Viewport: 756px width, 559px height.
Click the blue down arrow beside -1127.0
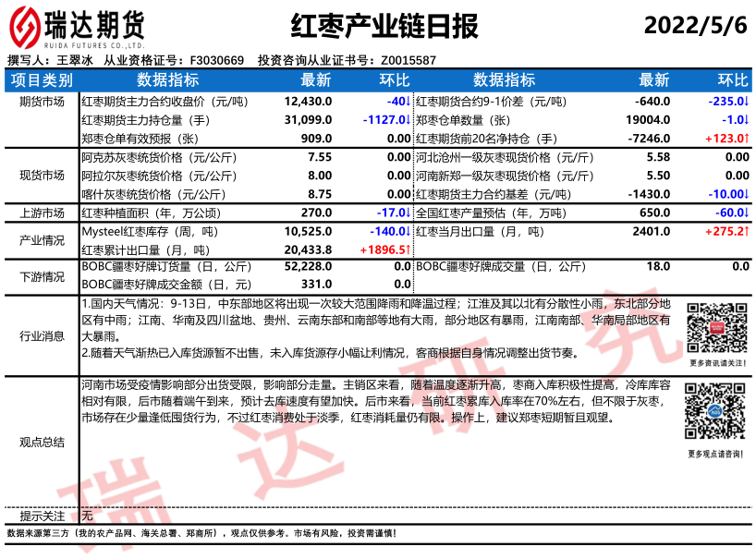[x=408, y=120]
